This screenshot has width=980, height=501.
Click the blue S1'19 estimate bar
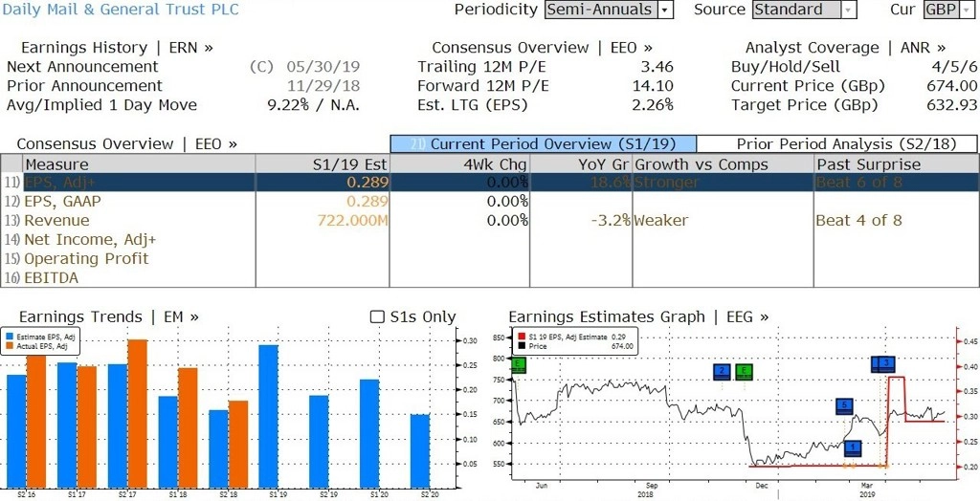(269, 416)
